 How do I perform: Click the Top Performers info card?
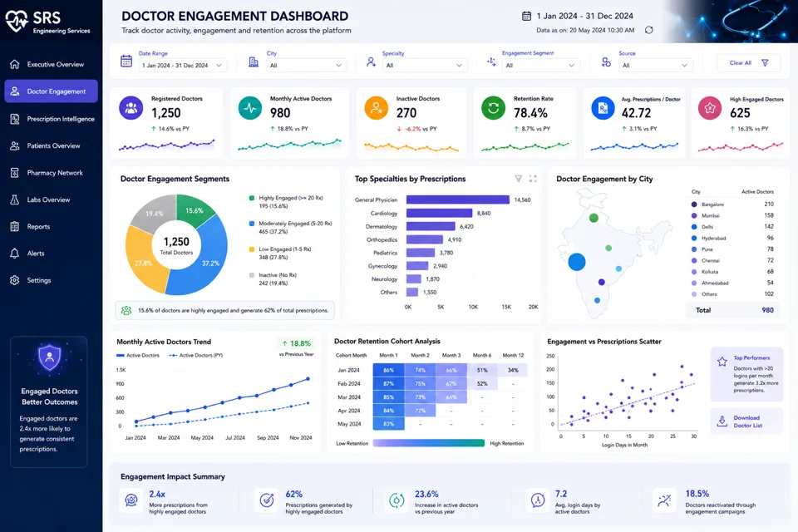tap(746, 374)
